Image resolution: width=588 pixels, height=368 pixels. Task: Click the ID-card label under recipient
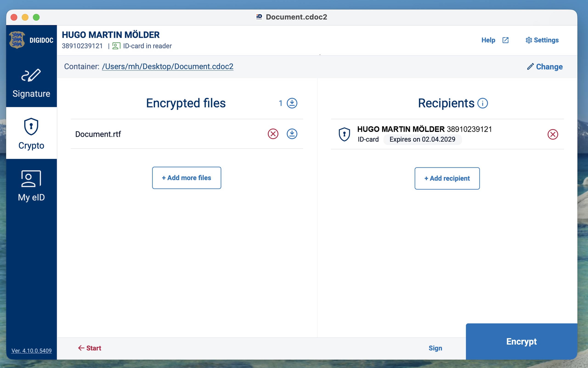point(368,139)
